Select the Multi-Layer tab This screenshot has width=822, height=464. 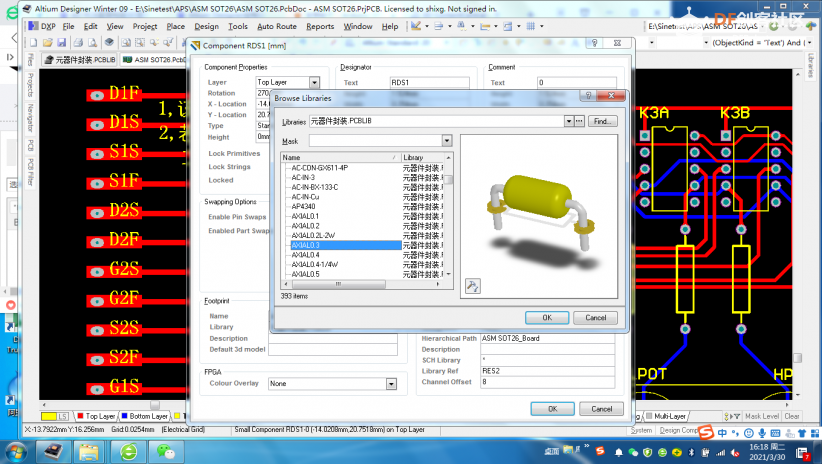click(x=666, y=416)
